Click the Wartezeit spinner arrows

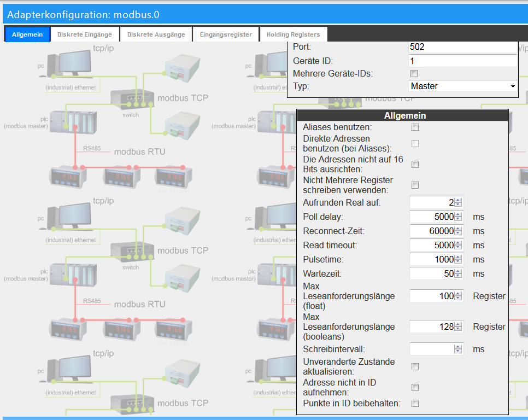tap(458, 273)
